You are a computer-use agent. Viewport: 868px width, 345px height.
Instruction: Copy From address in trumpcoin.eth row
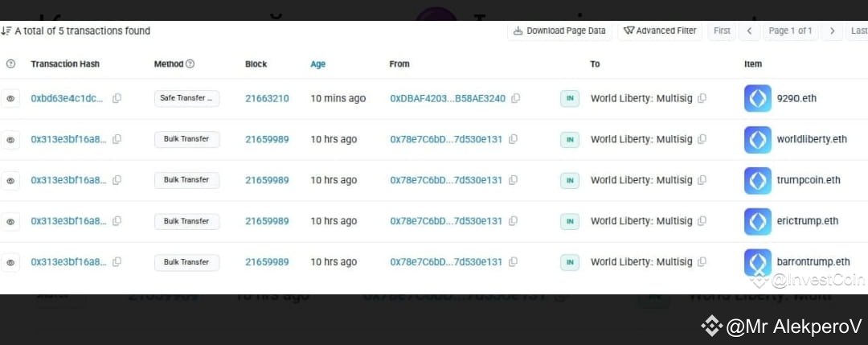pyautogui.click(x=513, y=180)
